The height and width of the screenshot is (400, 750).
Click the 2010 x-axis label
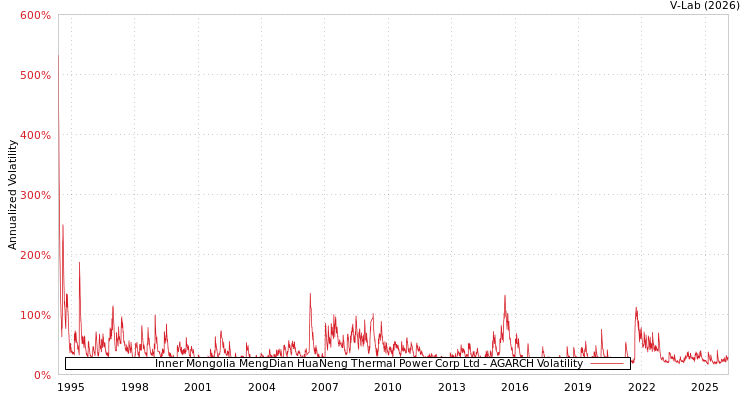pyautogui.click(x=388, y=387)
